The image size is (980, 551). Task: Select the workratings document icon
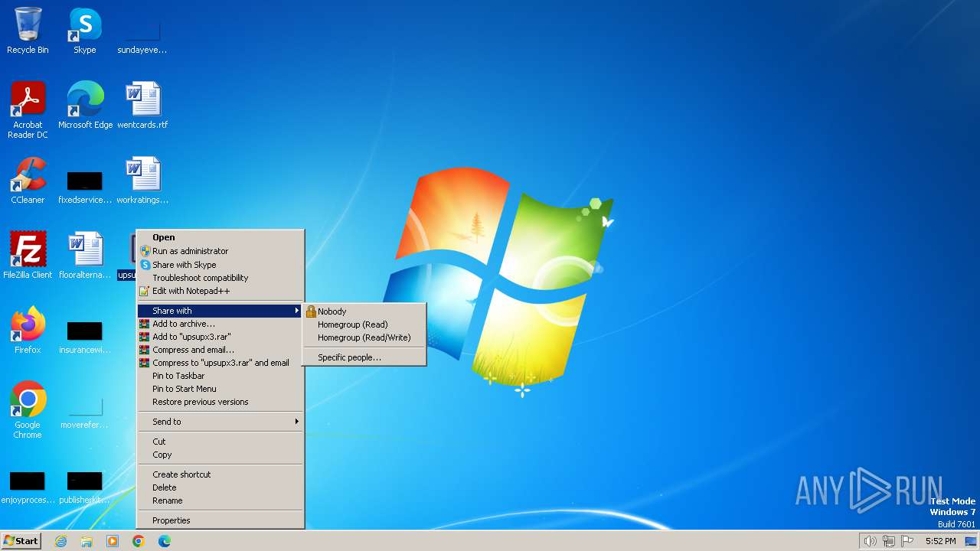[x=142, y=181]
